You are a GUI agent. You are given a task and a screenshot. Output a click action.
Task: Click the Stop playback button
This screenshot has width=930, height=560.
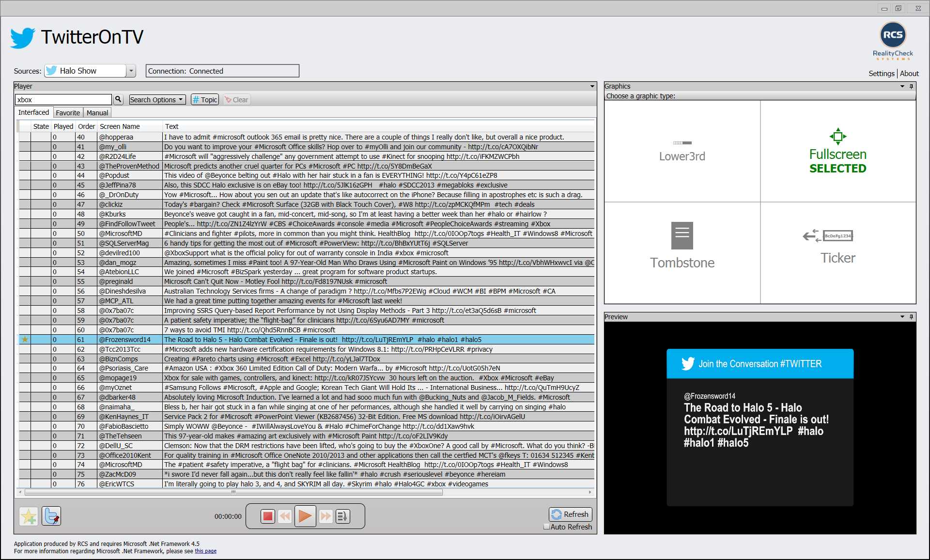pyautogui.click(x=267, y=516)
